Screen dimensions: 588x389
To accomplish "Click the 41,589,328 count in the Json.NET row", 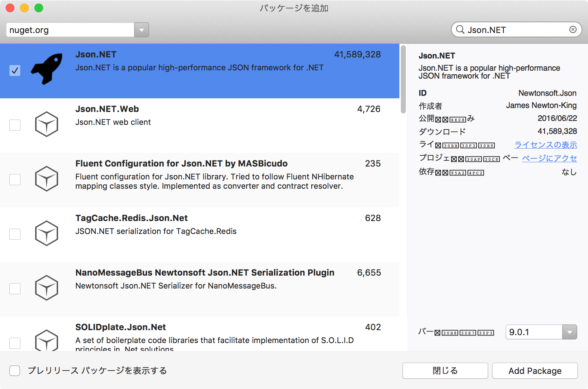I will click(x=357, y=54).
